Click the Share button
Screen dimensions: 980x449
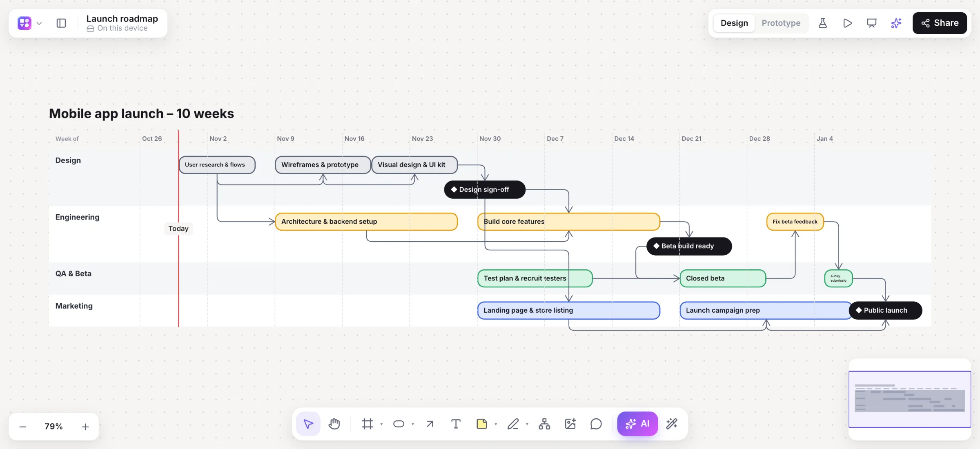tap(940, 23)
